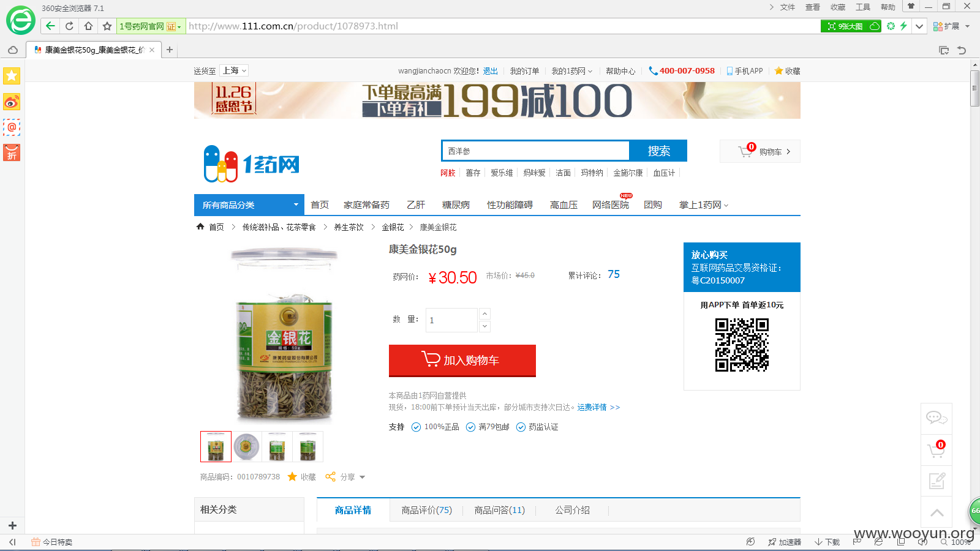Screen dimensions: 980x551
Task: Open 加速器 accelerator in status bar
Action: [x=785, y=542]
